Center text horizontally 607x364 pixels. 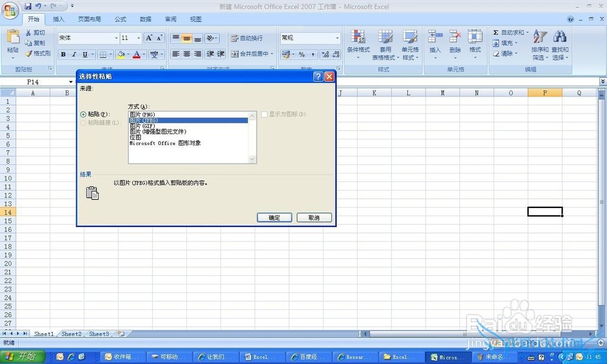186,54
